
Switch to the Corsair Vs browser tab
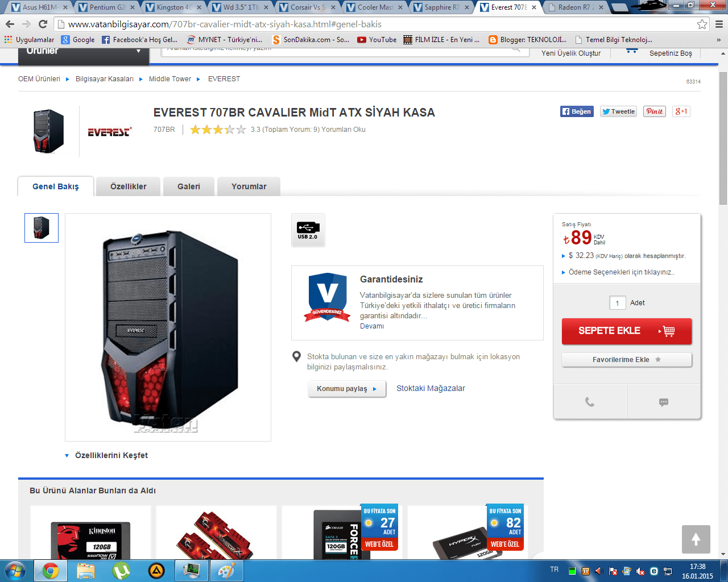308,7
